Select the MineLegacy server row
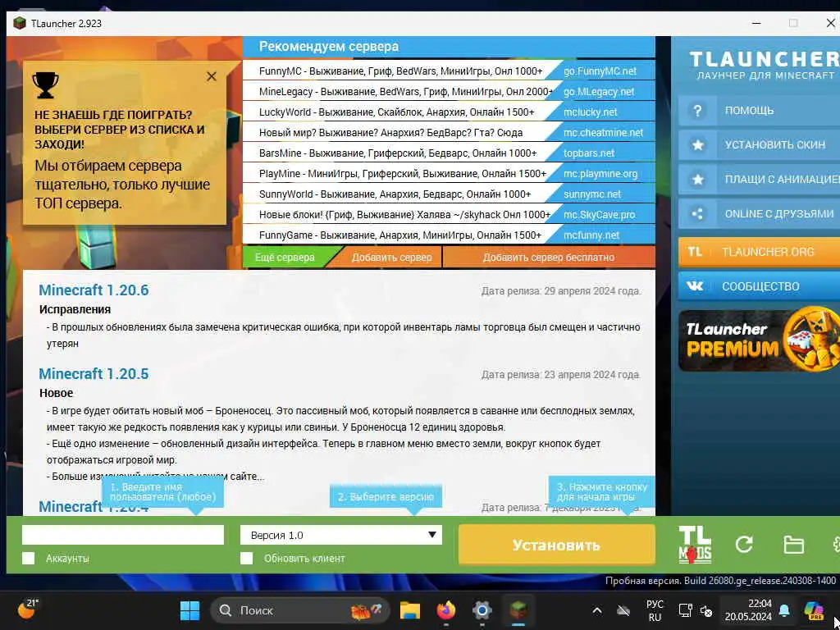This screenshot has height=630, width=840. coord(449,92)
